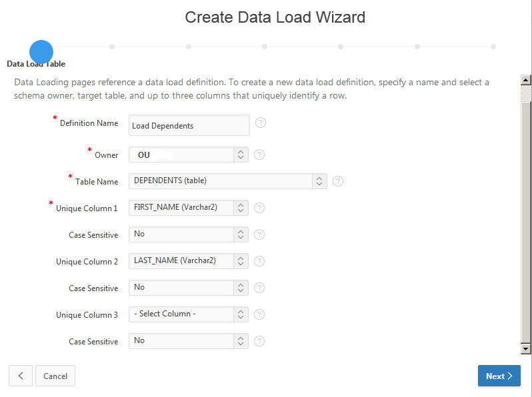Expand the Table Name dropdown
Image resolution: width=532 pixels, height=397 pixels.
click(227, 181)
